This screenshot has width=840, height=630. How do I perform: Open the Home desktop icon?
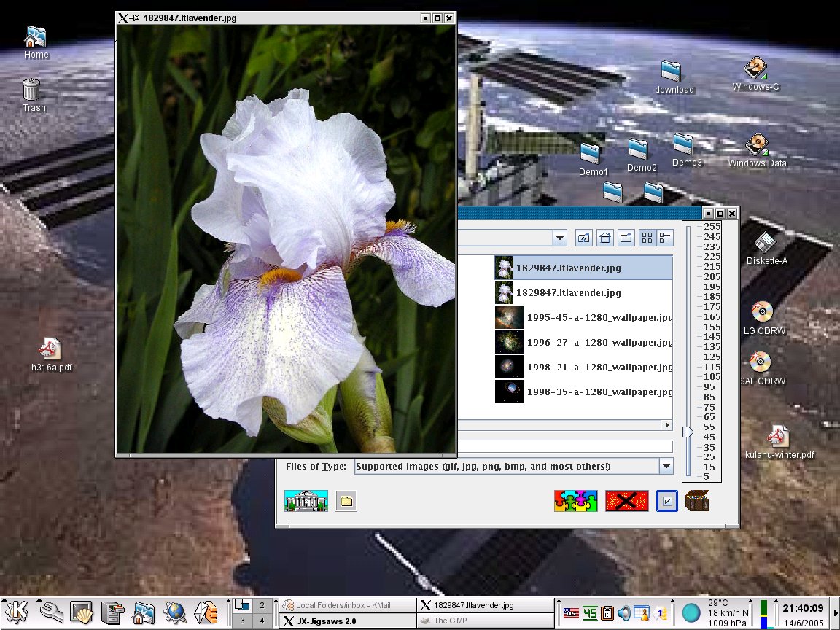coord(36,42)
